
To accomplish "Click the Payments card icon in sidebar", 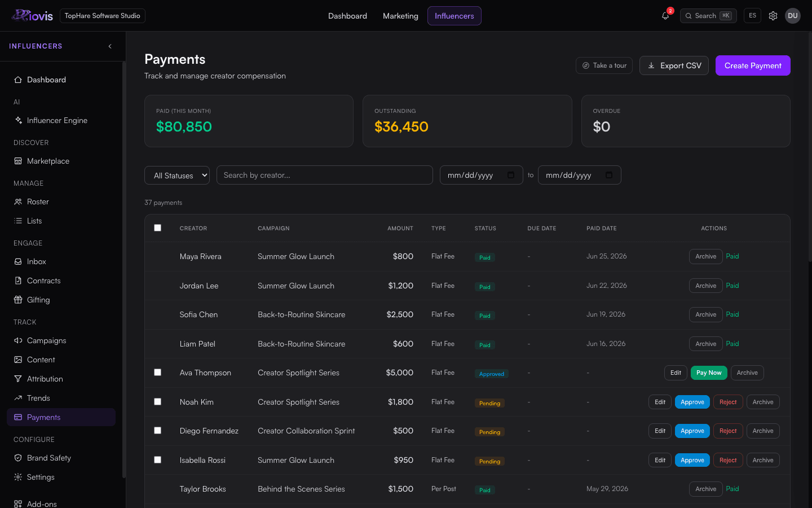I will (x=18, y=417).
